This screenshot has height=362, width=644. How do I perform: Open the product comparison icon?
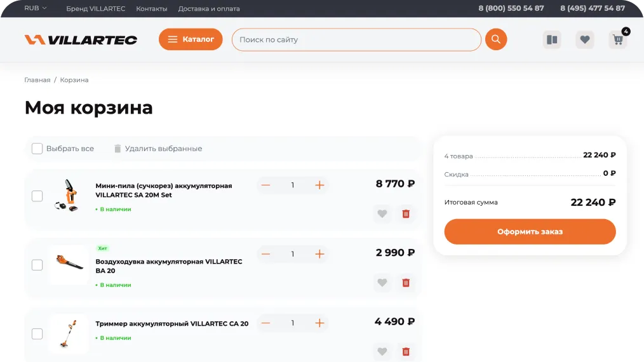(x=552, y=40)
